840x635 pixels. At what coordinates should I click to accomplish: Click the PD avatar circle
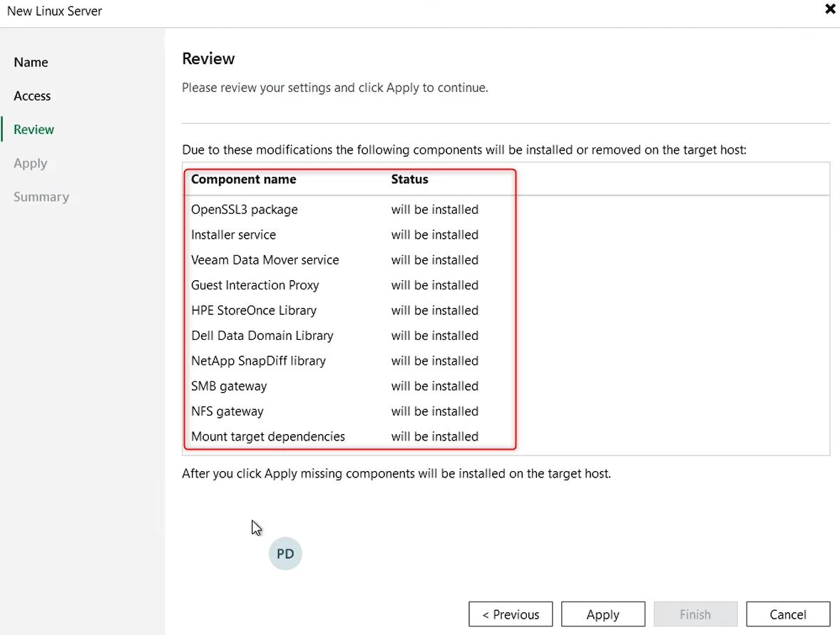[285, 554]
